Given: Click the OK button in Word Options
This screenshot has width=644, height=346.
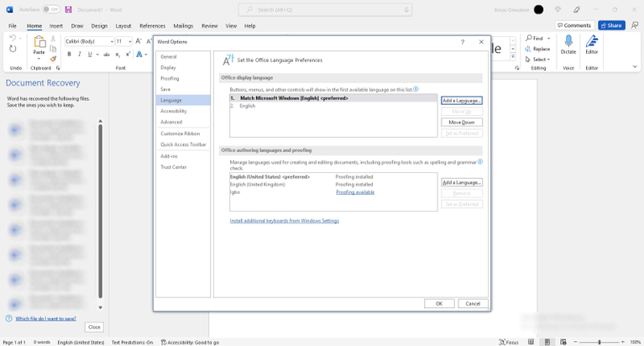Looking at the screenshot, I should [x=439, y=304].
